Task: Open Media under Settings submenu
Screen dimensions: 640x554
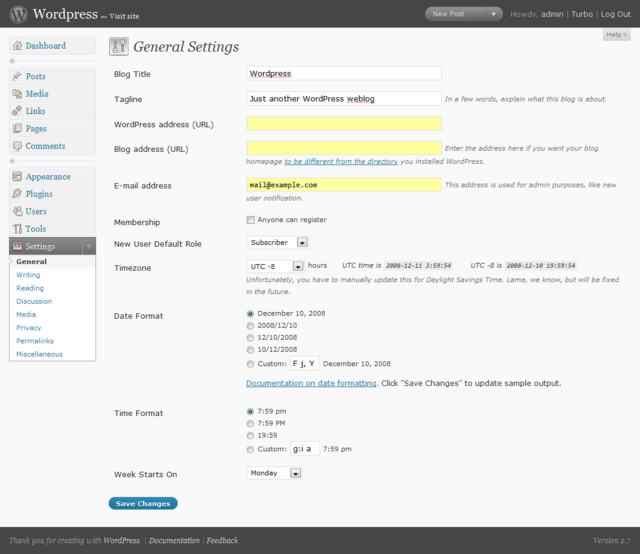Action: pos(26,314)
